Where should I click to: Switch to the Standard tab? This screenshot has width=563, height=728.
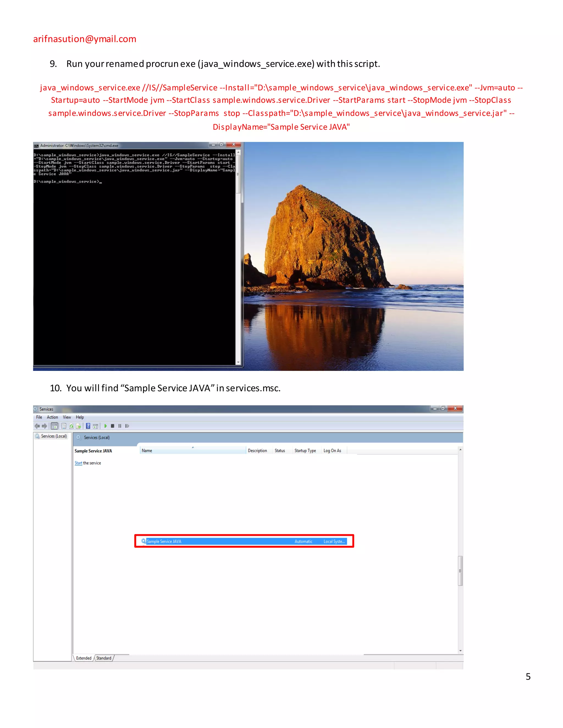click(x=104, y=658)
